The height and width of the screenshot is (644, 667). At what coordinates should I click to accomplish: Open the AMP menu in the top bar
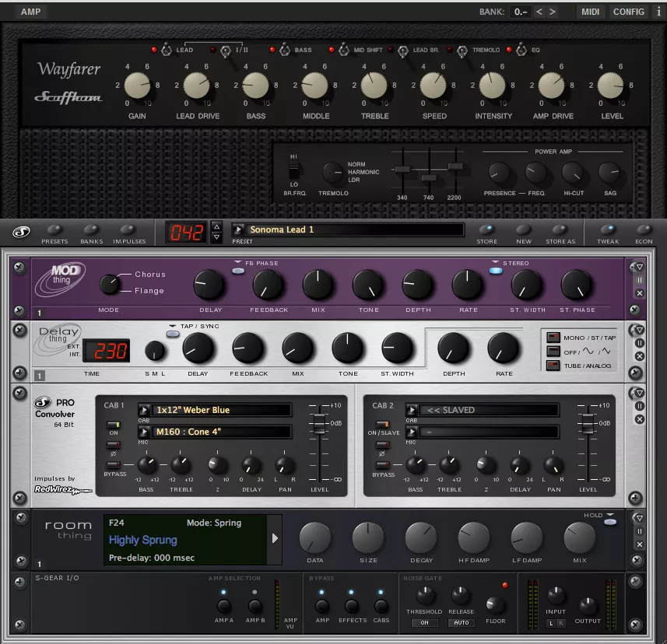coord(30,12)
